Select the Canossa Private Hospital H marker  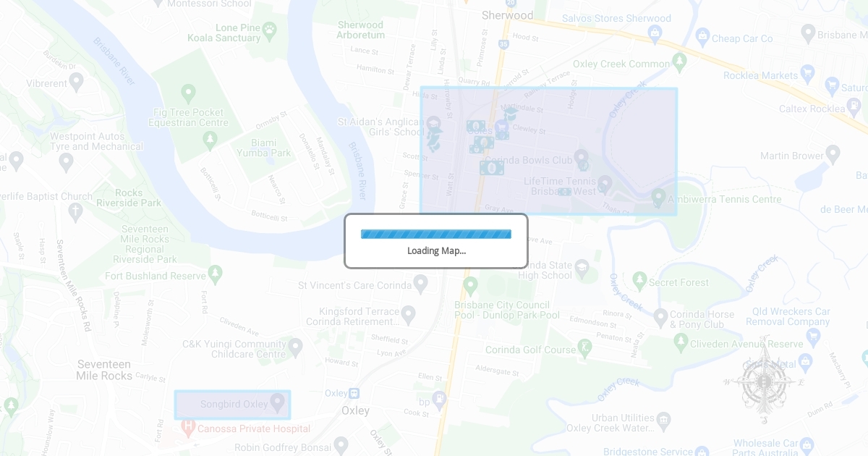point(188,427)
